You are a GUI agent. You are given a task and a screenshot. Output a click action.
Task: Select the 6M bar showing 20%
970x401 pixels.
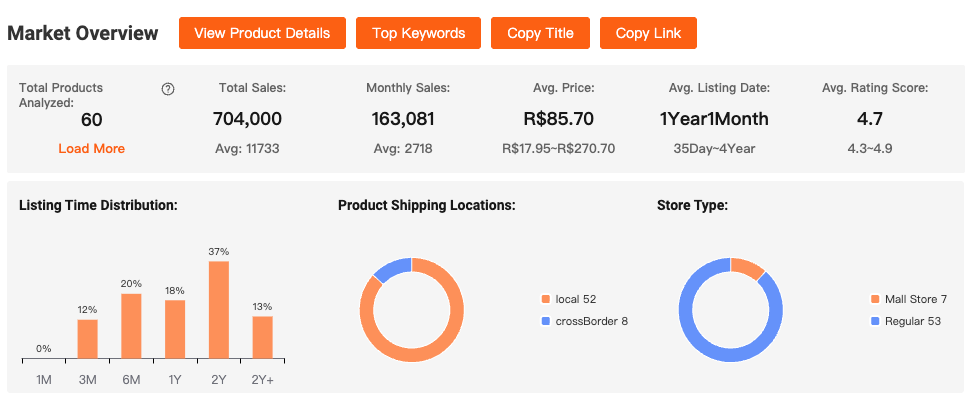click(x=131, y=326)
